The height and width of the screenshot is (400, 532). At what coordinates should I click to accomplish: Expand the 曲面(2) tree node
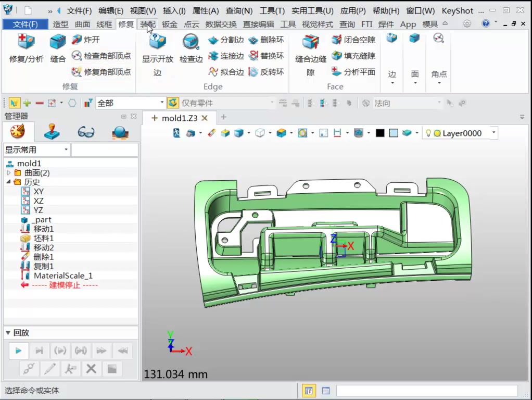tap(9, 172)
